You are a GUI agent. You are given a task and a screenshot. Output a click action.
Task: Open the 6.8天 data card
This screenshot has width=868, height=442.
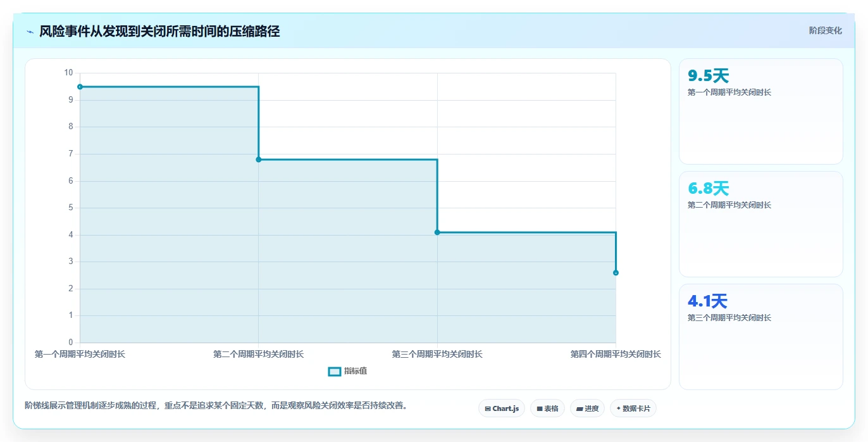761,224
